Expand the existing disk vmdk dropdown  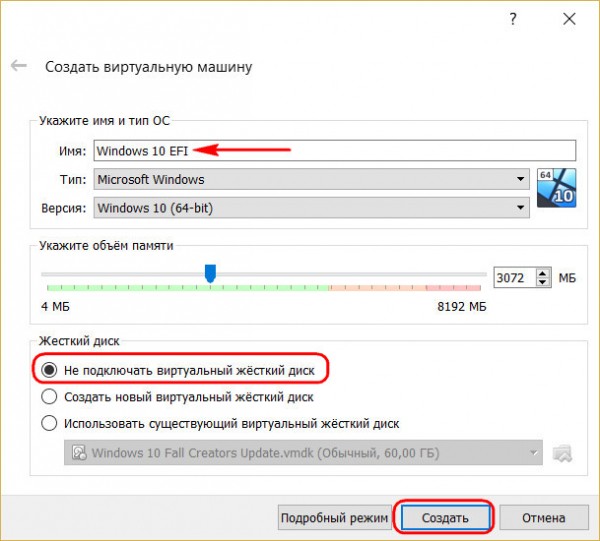[x=303, y=453]
